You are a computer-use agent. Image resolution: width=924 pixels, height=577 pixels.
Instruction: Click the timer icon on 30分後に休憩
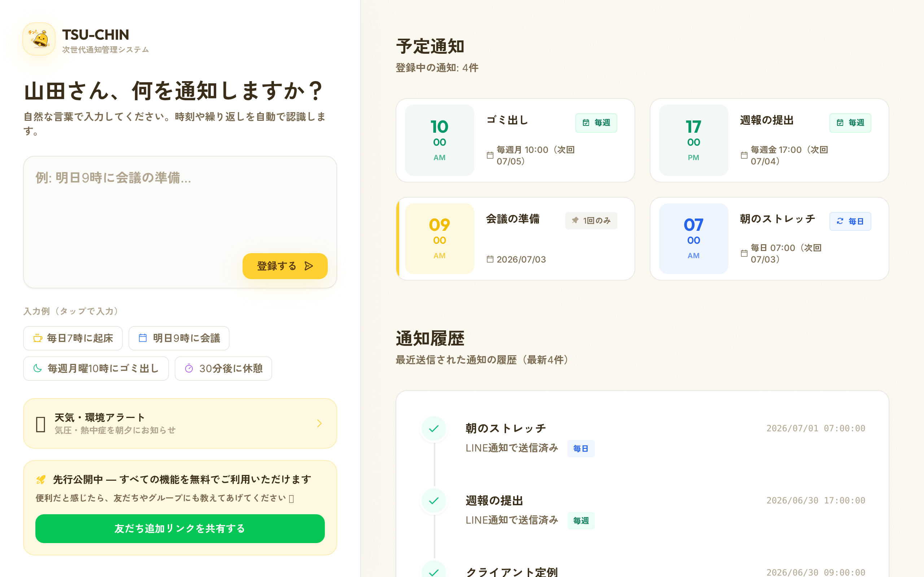pyautogui.click(x=189, y=368)
